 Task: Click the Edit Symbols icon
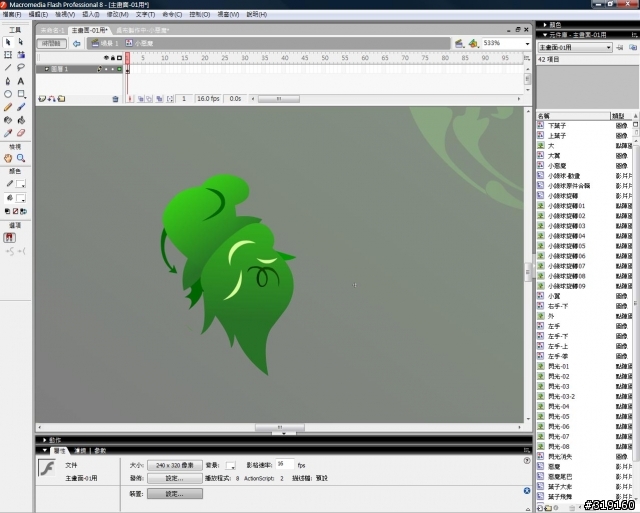point(473,43)
